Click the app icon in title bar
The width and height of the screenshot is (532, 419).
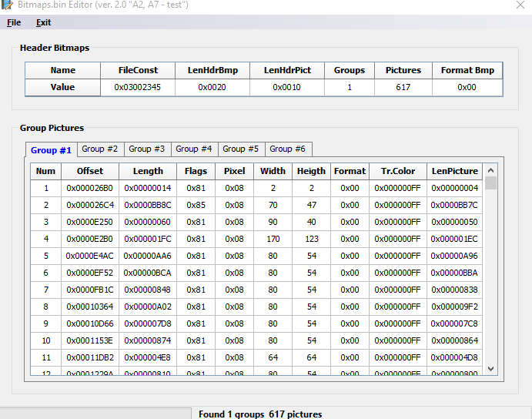(7, 5)
